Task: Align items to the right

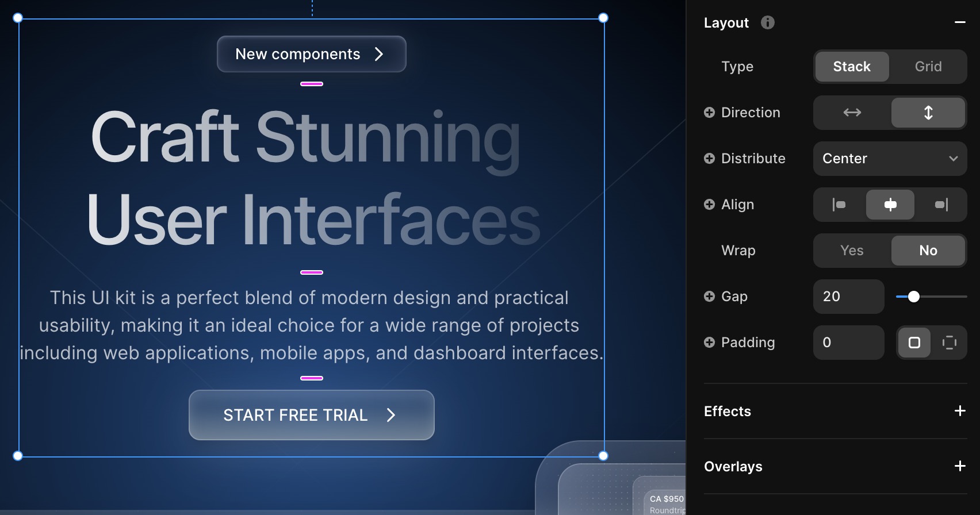Action: tap(941, 205)
